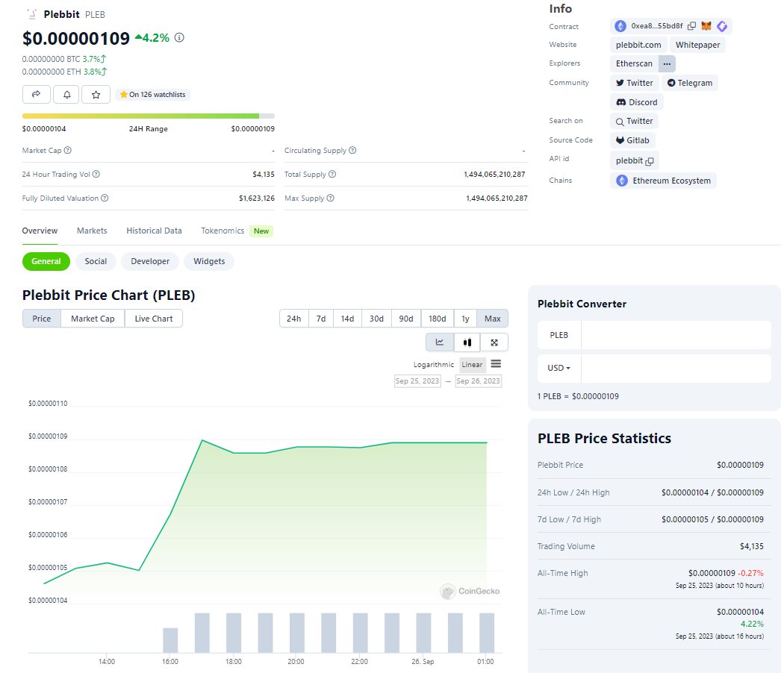
Task: Open USD currency dropdown in converter
Action: click(x=559, y=368)
